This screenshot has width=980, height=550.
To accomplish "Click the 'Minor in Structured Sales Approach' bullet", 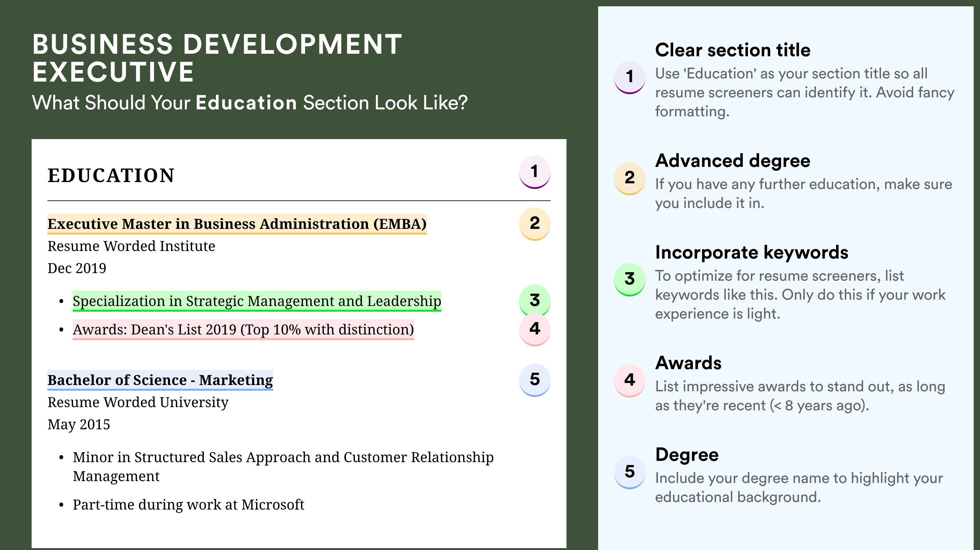I will click(283, 467).
